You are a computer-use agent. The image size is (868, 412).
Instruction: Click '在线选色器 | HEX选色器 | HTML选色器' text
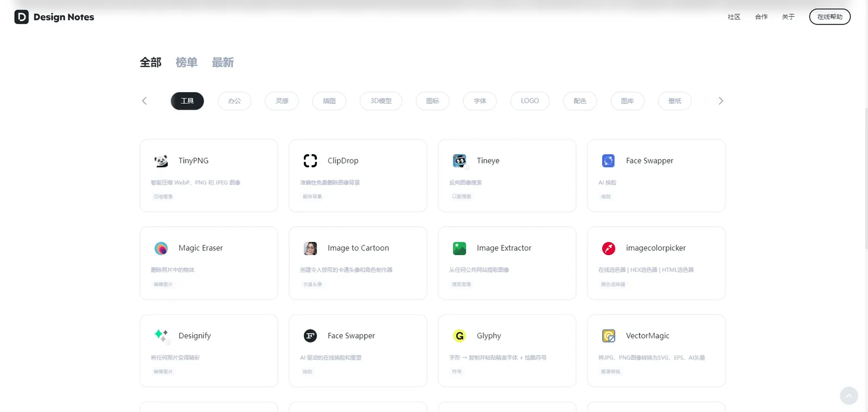(646, 270)
